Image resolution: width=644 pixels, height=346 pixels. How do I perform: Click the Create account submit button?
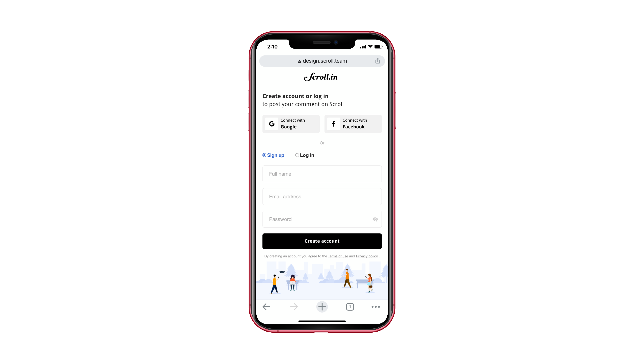click(322, 241)
